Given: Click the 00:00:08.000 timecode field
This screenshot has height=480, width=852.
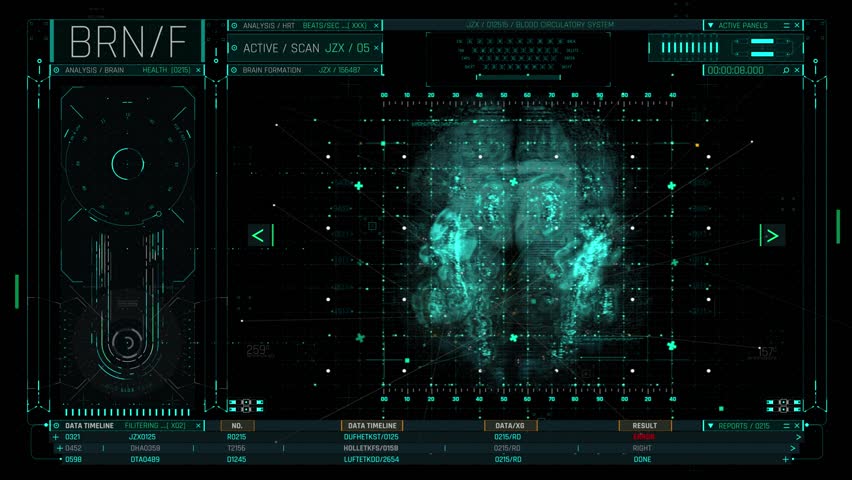Looking at the screenshot, I should point(736,70).
